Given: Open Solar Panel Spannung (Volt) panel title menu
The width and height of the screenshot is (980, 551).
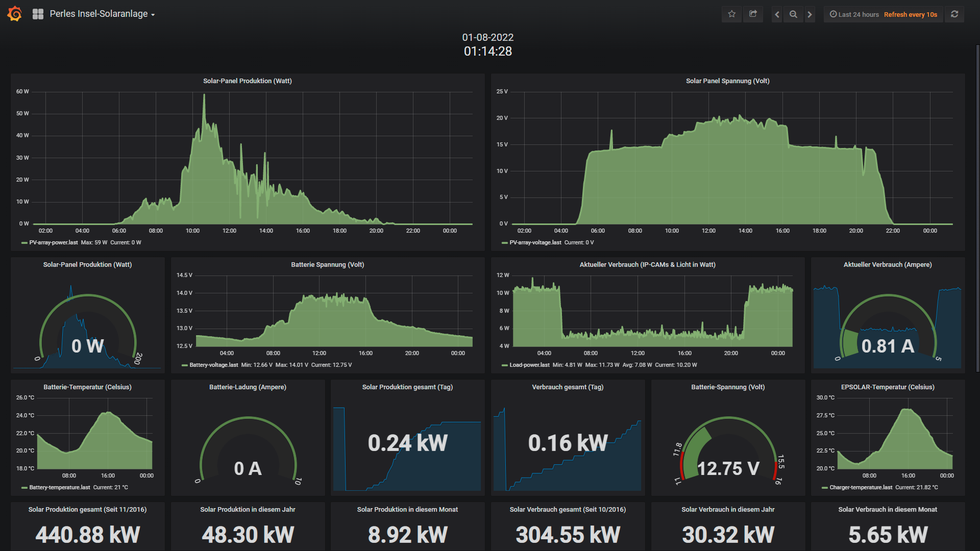Looking at the screenshot, I should point(727,81).
